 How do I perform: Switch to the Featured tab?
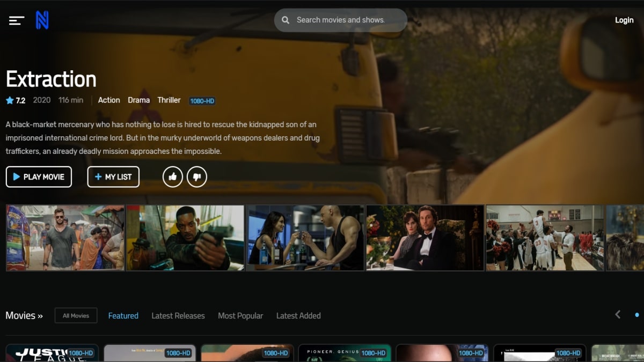(x=123, y=316)
